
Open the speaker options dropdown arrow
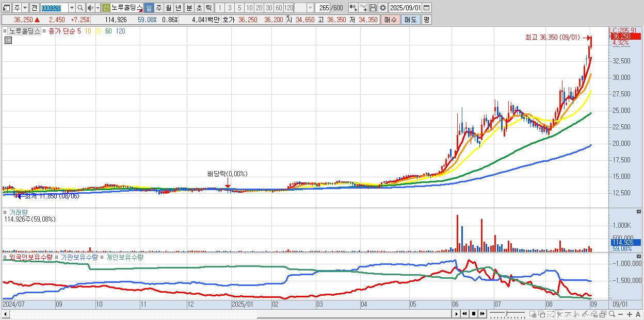(98, 8)
